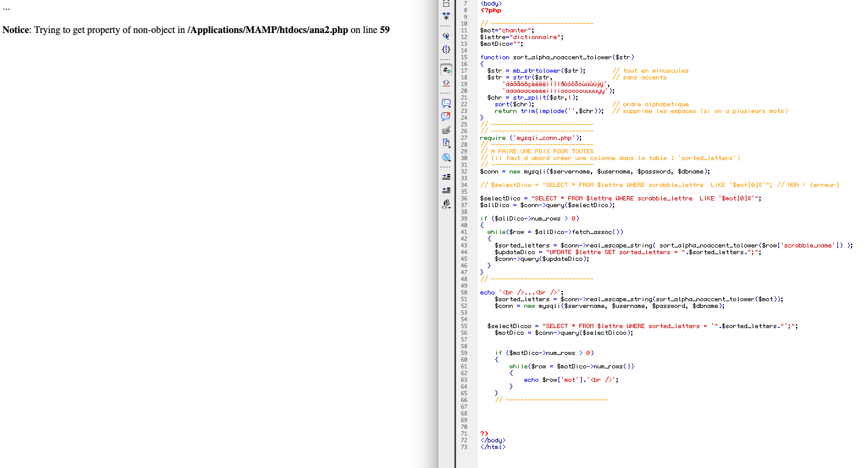Click the $selectDicoo = "SELECT line
This screenshot has height=468, width=868.
point(643,326)
